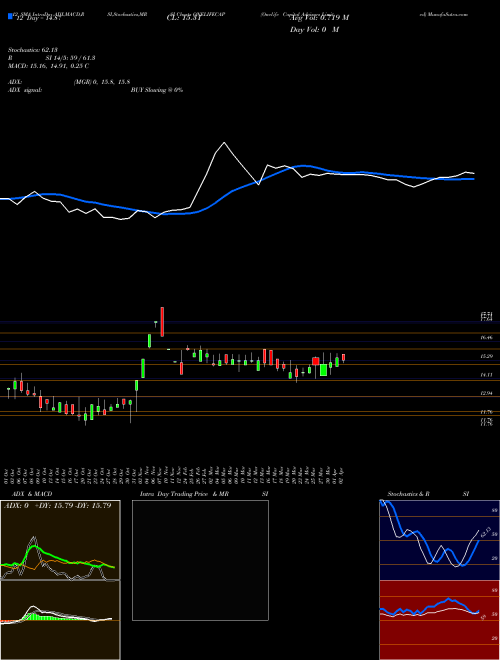Select the 'Day Vol: 0 M' label

314,30
